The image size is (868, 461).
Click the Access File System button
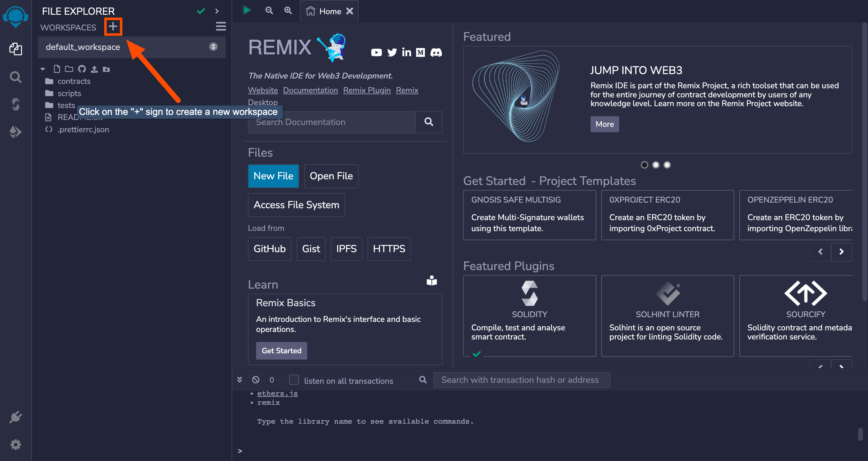[x=296, y=205]
